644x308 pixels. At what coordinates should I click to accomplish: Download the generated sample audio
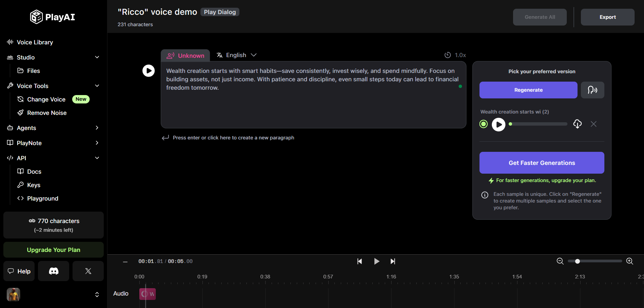point(578,124)
